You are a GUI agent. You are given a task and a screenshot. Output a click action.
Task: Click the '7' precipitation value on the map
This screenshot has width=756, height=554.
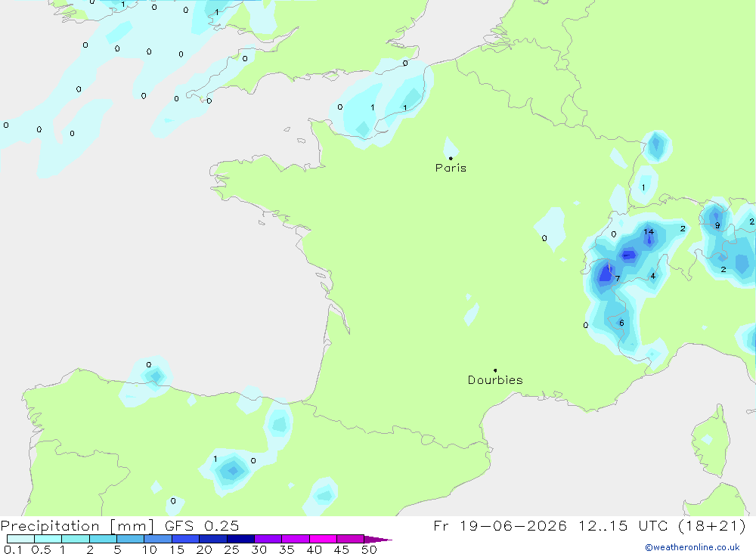(x=618, y=278)
